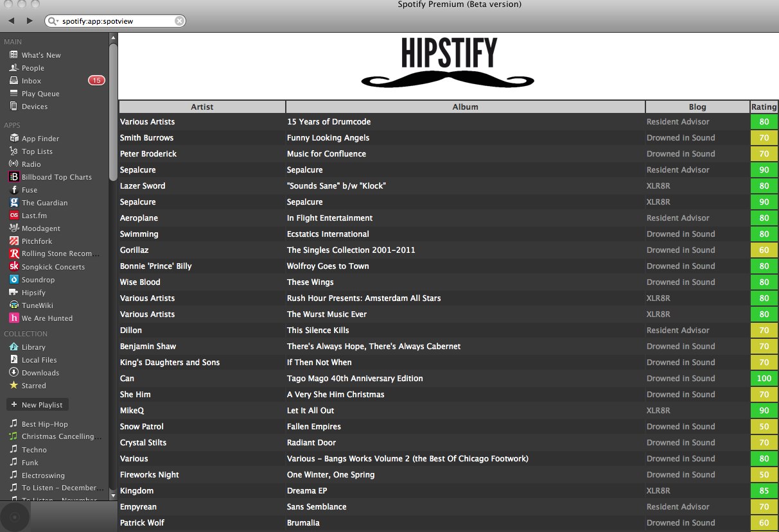Image resolution: width=779 pixels, height=532 pixels.
Task: Open the search magnifier dropdown
Action: (52, 21)
